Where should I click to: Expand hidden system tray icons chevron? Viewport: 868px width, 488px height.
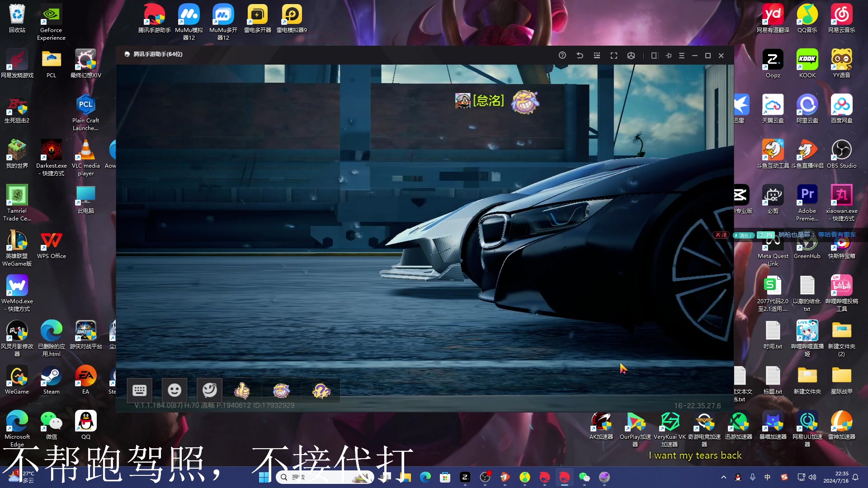[724, 477]
